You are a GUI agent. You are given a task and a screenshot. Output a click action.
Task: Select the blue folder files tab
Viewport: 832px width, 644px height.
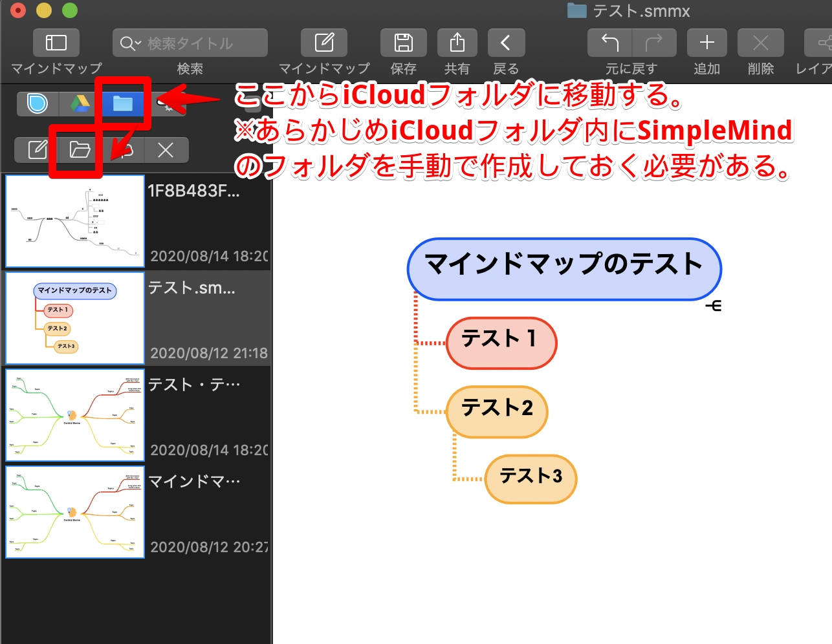(x=122, y=103)
